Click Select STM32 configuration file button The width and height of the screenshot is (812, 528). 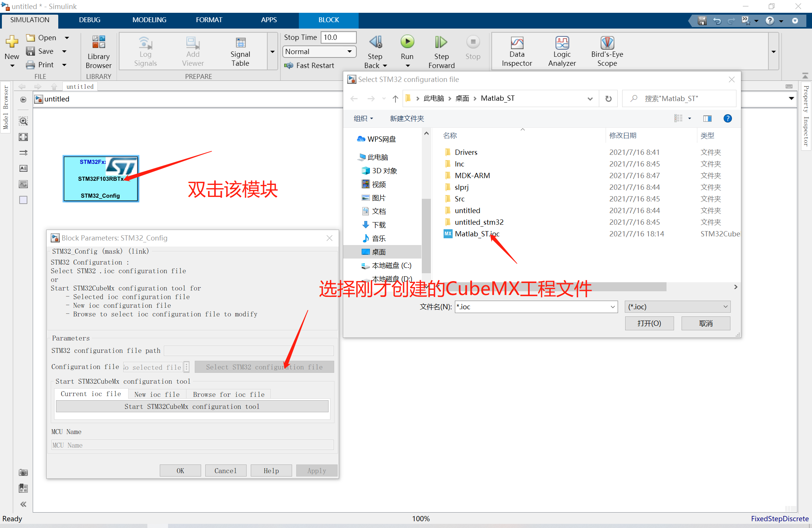pyautogui.click(x=264, y=367)
